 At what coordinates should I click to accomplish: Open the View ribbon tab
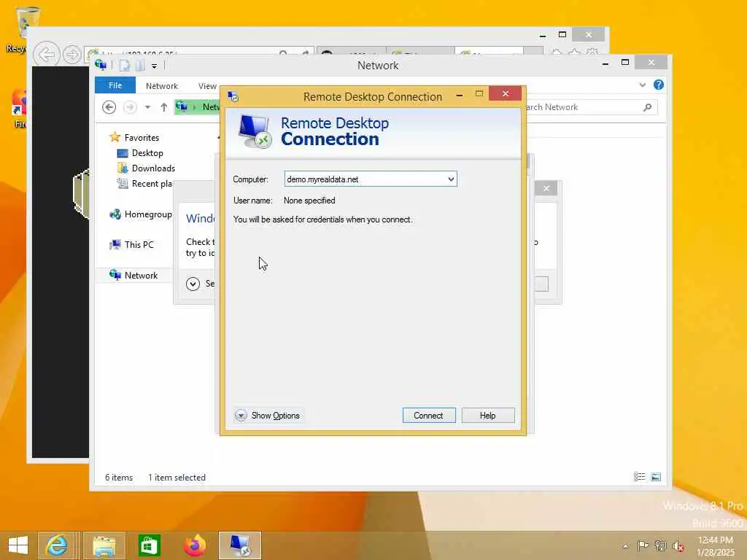point(207,86)
